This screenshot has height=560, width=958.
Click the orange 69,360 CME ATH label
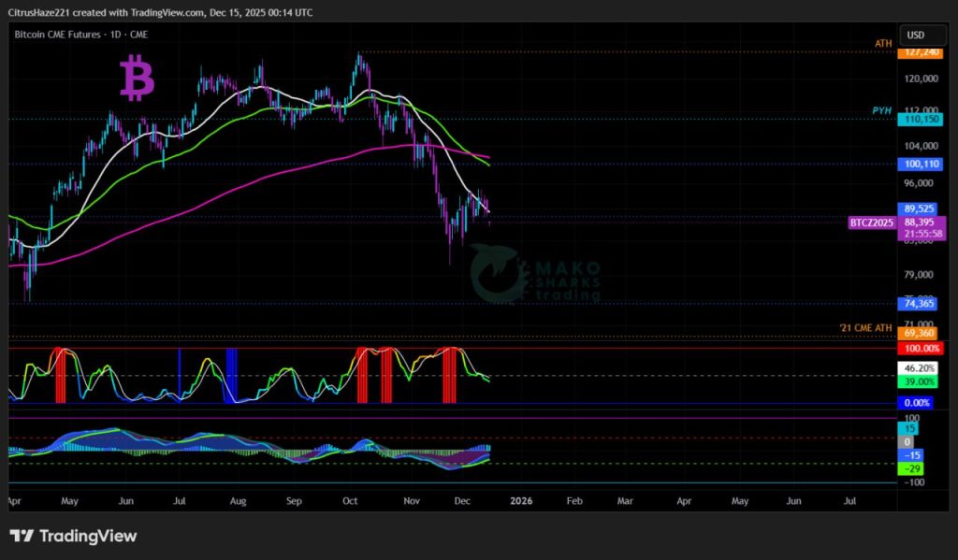coord(916,333)
